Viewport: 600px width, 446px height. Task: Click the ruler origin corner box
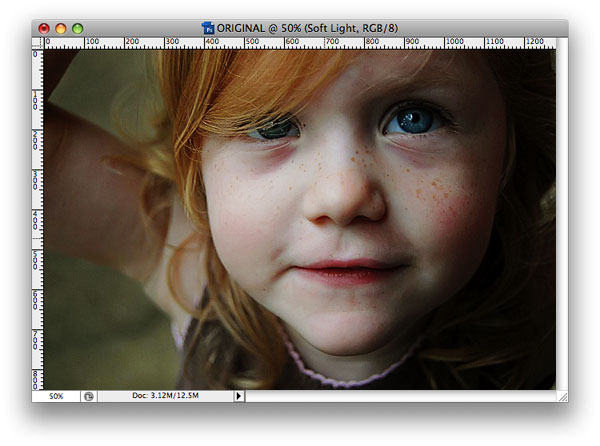coord(38,43)
